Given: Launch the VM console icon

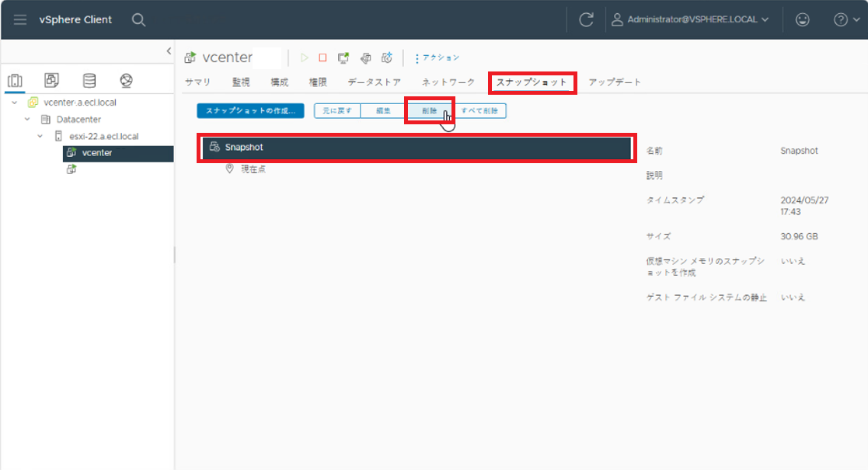Looking at the screenshot, I should (343, 57).
